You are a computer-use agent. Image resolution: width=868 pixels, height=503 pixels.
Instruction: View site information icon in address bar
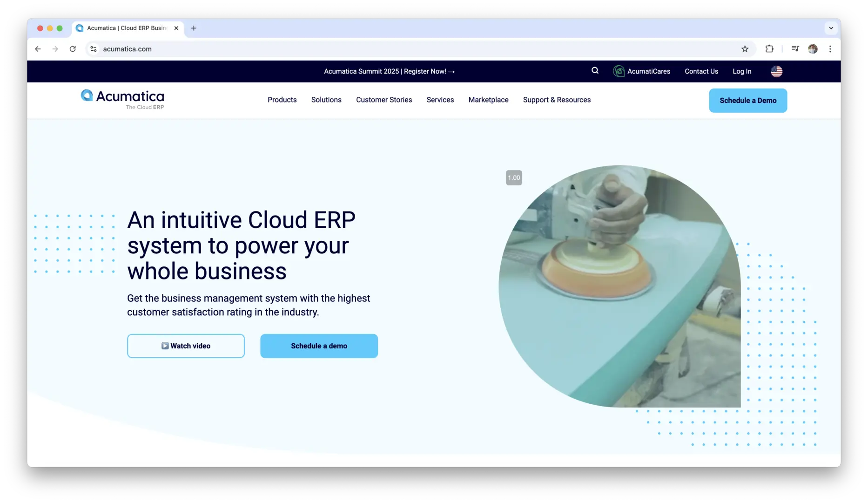click(x=94, y=49)
